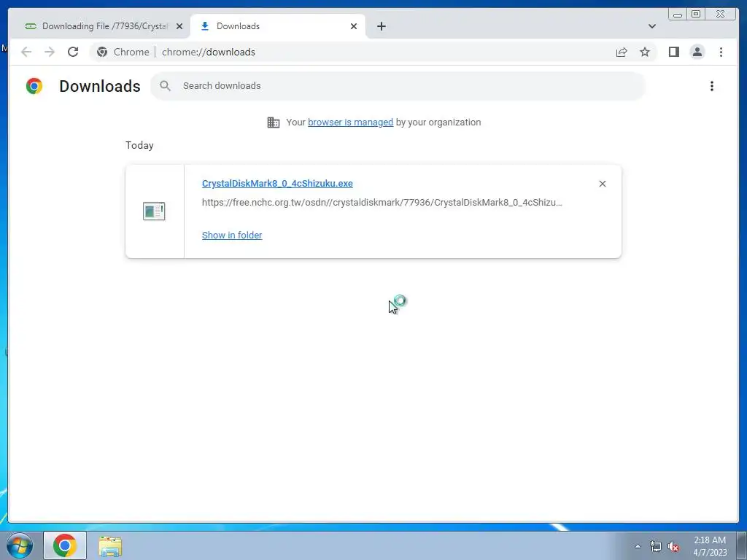Open the Downloads page more actions menu

[712, 86]
